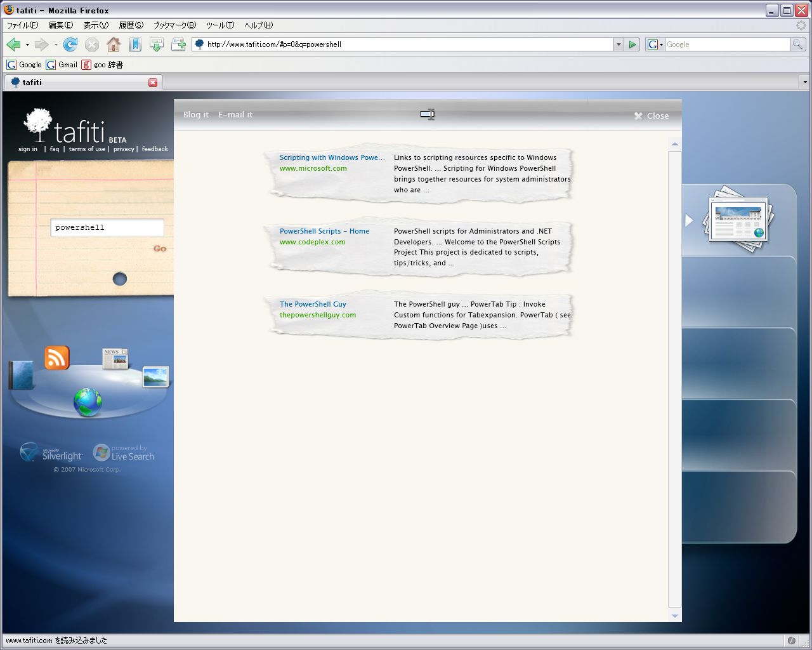The image size is (812, 650).
Task: Select the web globe search icon
Action: [x=88, y=402]
